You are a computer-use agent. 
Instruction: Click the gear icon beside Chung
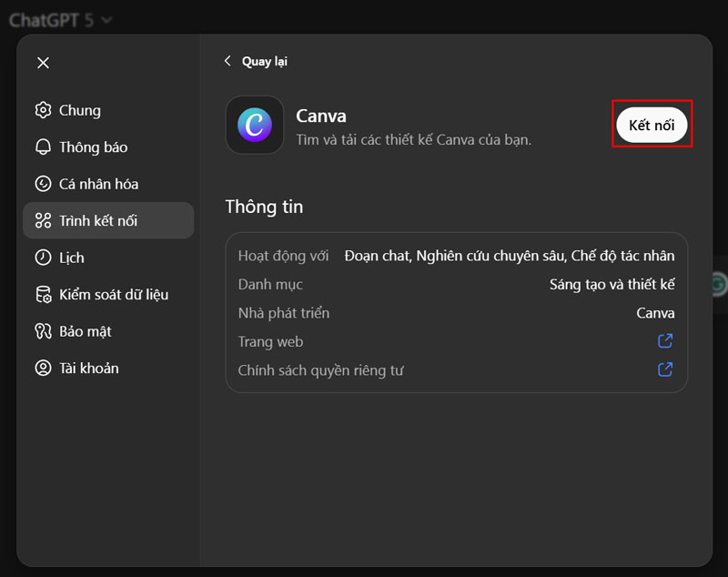coord(43,110)
